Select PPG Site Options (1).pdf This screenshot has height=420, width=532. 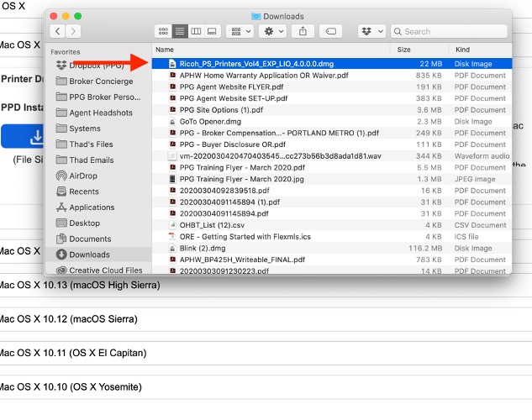pyautogui.click(x=332, y=110)
